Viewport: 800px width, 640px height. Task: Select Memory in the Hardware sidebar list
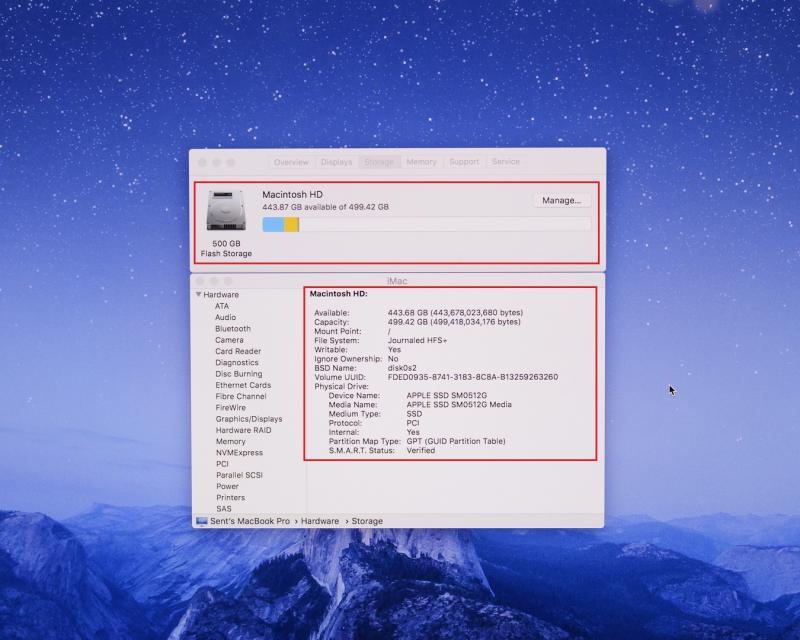(231, 441)
